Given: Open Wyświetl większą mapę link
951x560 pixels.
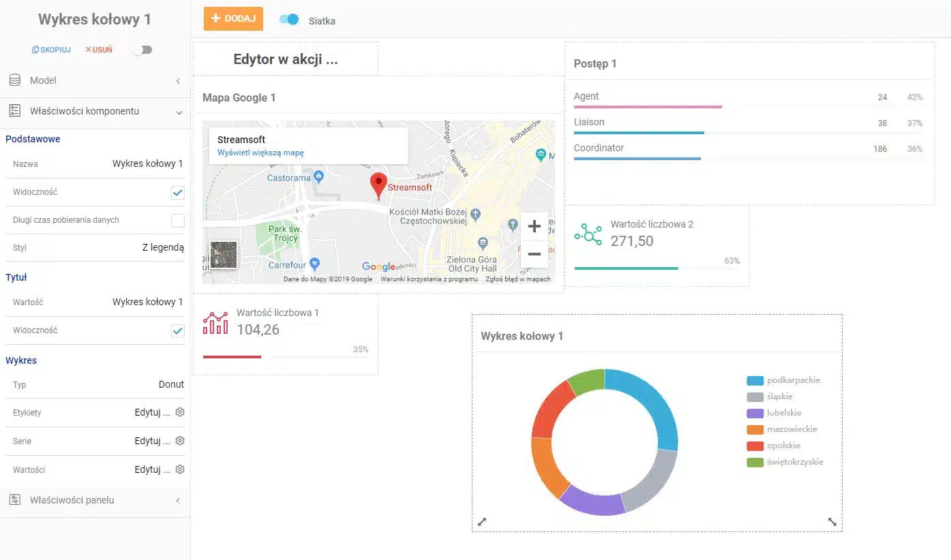Looking at the screenshot, I should (x=260, y=153).
